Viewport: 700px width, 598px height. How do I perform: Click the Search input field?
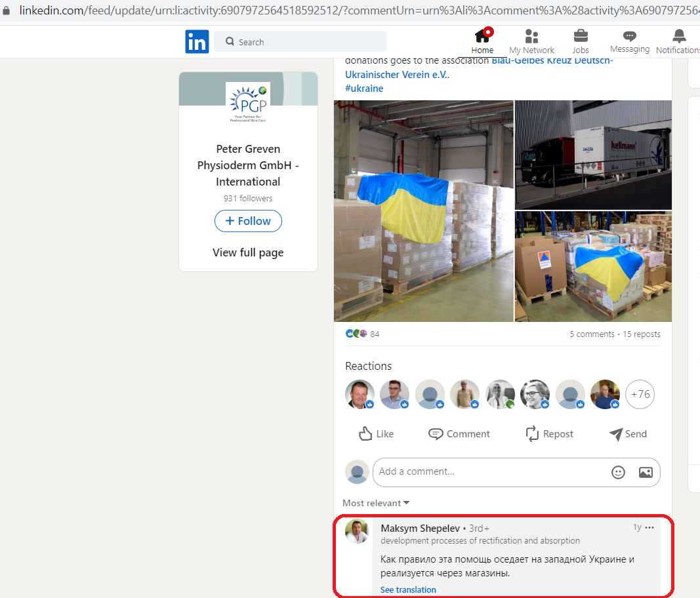[300, 41]
